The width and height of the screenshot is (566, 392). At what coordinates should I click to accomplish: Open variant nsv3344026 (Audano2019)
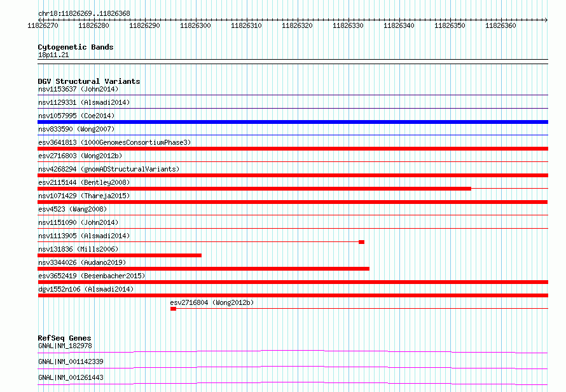pyautogui.click(x=82, y=262)
